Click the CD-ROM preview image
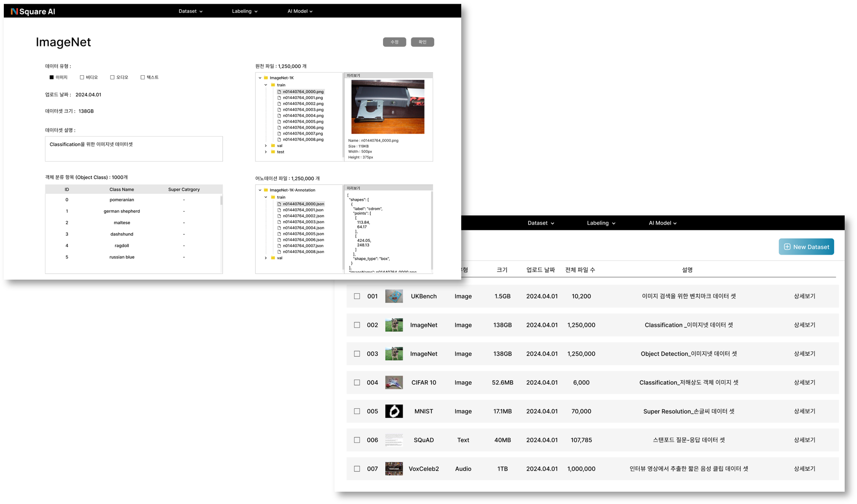This screenshot has height=504, width=857. coord(388,107)
